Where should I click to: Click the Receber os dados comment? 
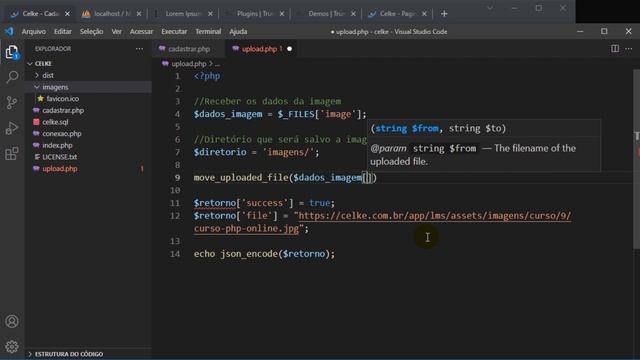[x=267, y=101]
